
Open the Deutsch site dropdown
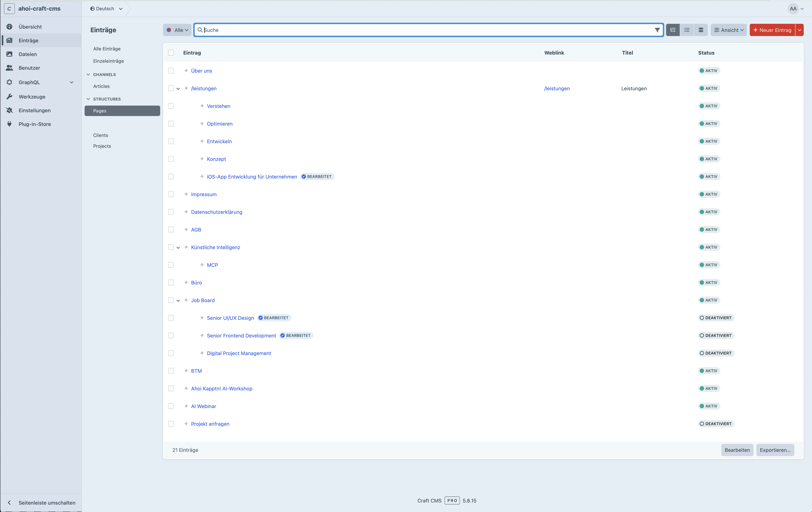(x=106, y=9)
